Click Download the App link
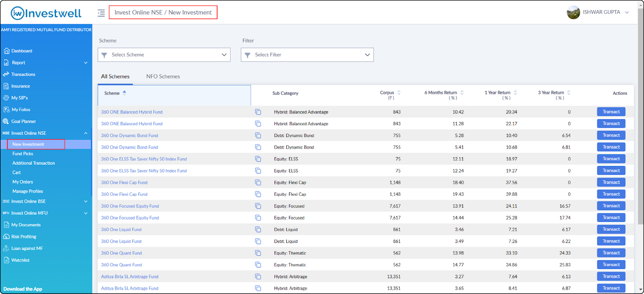The height and width of the screenshot is (294, 644). click(23, 289)
